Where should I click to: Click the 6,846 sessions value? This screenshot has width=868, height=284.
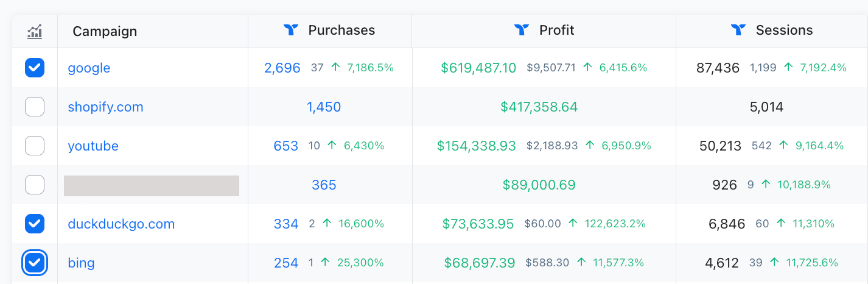click(727, 224)
